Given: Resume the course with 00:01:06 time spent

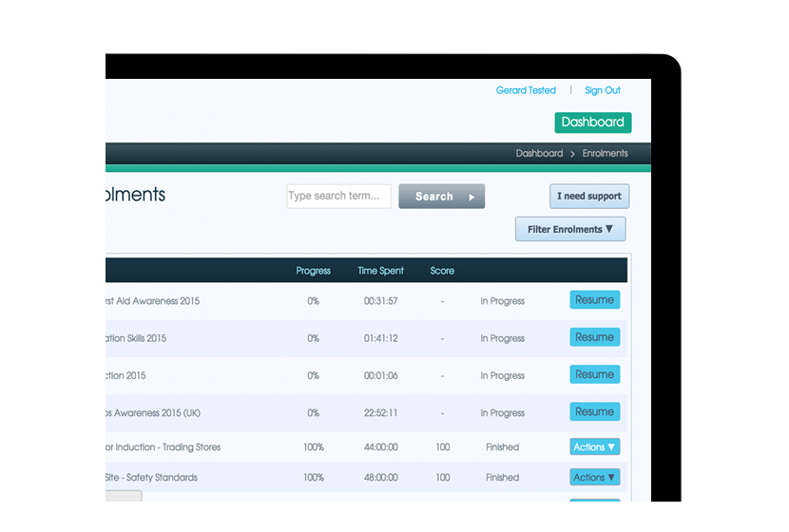Looking at the screenshot, I should [594, 375].
